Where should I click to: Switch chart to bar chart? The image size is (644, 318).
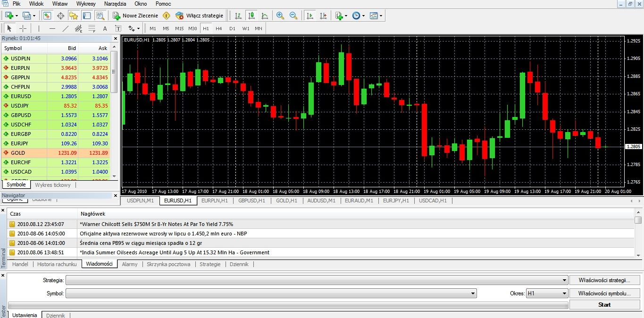coord(238,16)
